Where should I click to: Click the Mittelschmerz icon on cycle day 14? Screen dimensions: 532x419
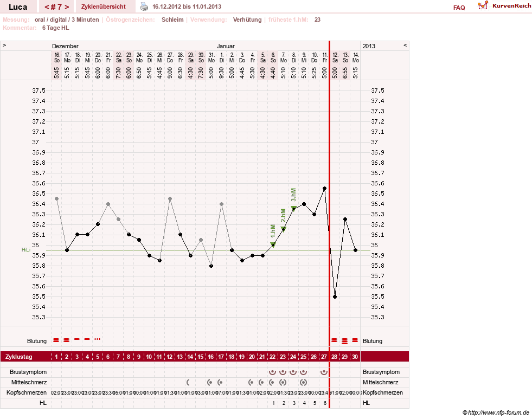click(x=188, y=382)
